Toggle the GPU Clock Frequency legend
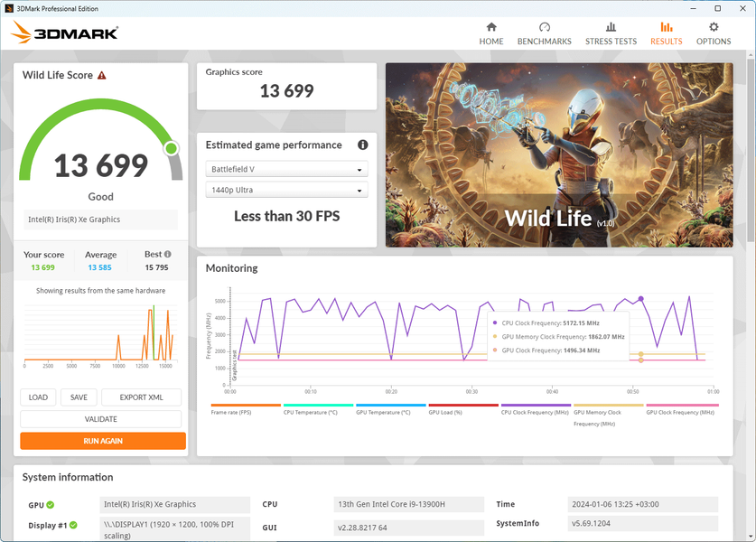The height and width of the screenshot is (542, 756). tap(682, 409)
